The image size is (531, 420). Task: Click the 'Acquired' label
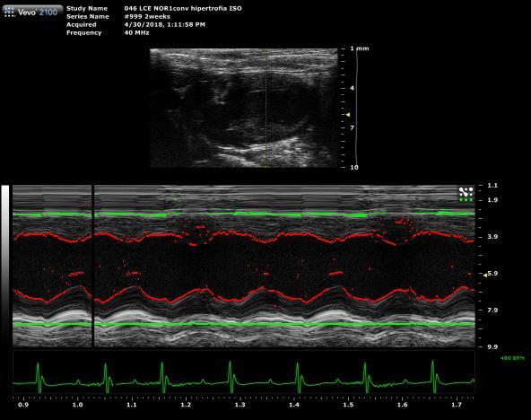[x=82, y=25]
